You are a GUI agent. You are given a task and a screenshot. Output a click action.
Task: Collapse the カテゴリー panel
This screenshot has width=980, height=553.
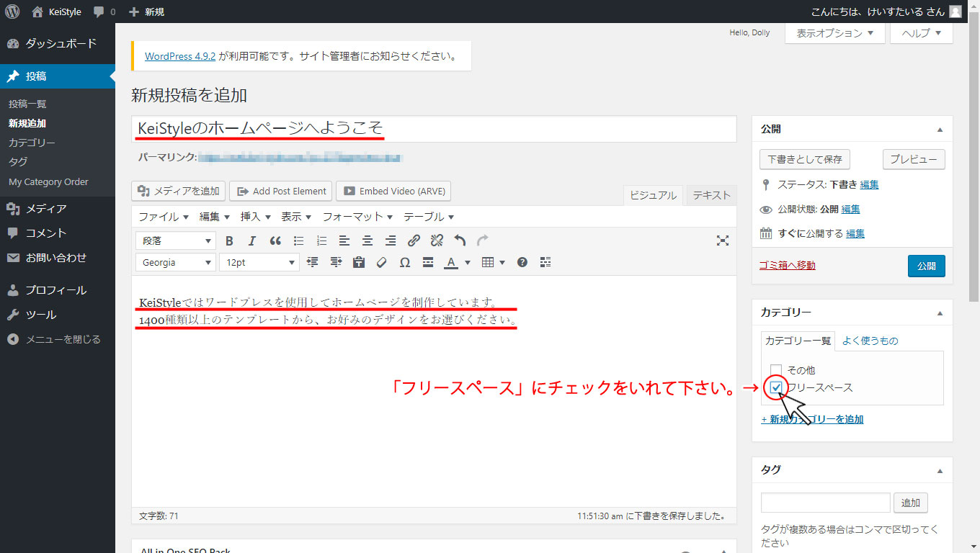940,313
